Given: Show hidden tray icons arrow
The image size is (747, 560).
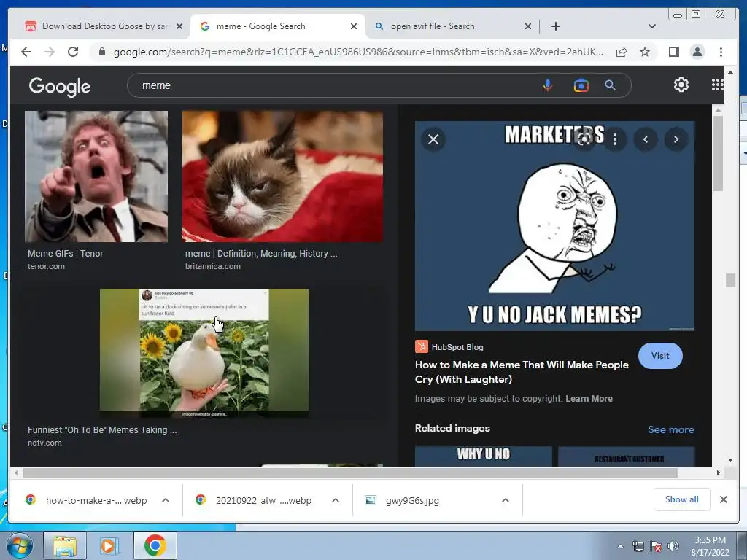Looking at the screenshot, I should 620,546.
